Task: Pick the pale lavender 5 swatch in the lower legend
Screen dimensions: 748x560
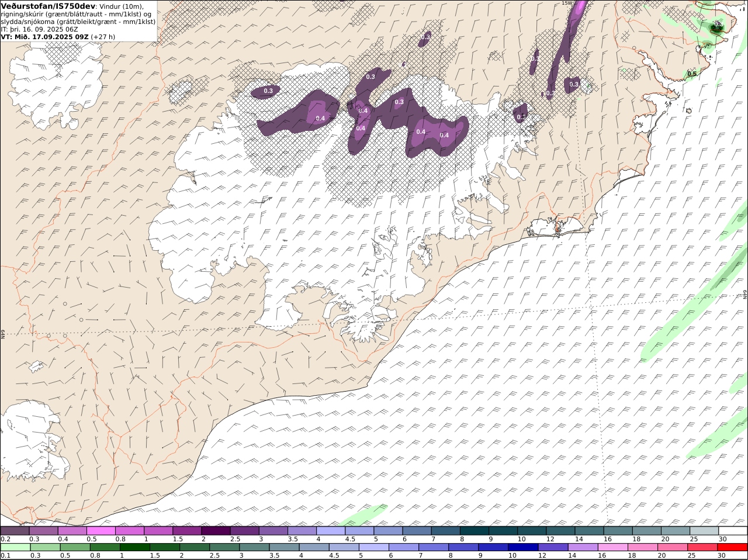Action: click(373, 548)
